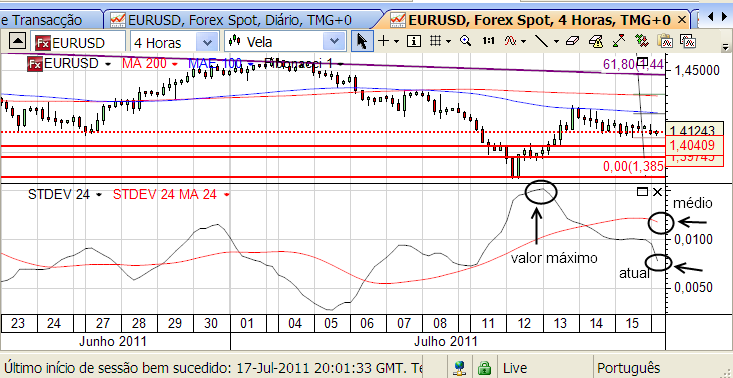This screenshot has width=733, height=378.
Task: Open the 4 Horas timeframe dropdown
Action: [x=207, y=42]
